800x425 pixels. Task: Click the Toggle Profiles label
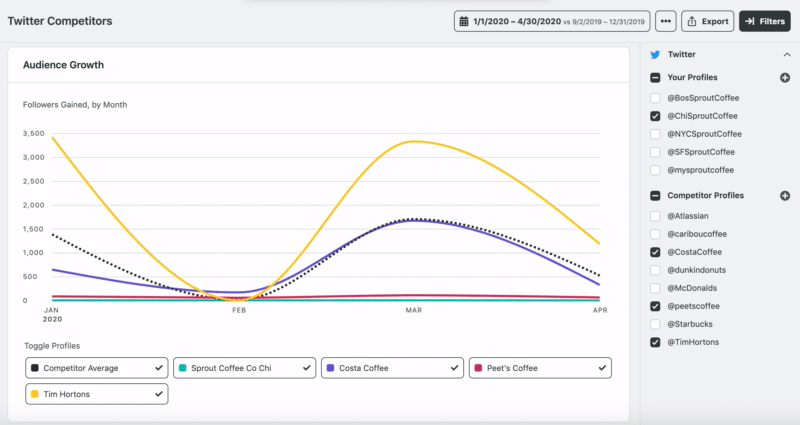coord(52,346)
